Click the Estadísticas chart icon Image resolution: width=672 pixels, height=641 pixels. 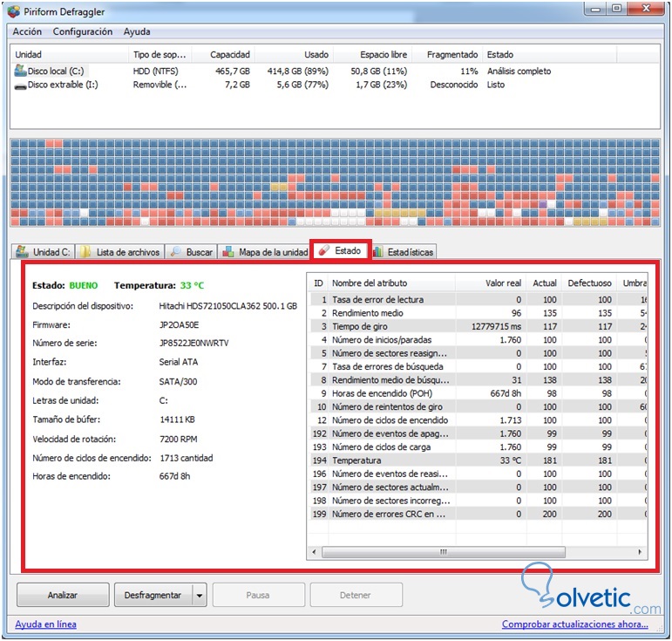click(x=378, y=252)
